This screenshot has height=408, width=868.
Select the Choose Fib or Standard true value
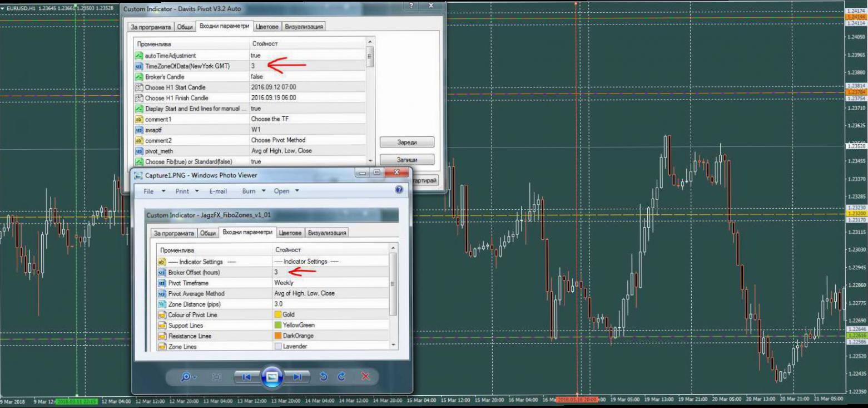256,161
